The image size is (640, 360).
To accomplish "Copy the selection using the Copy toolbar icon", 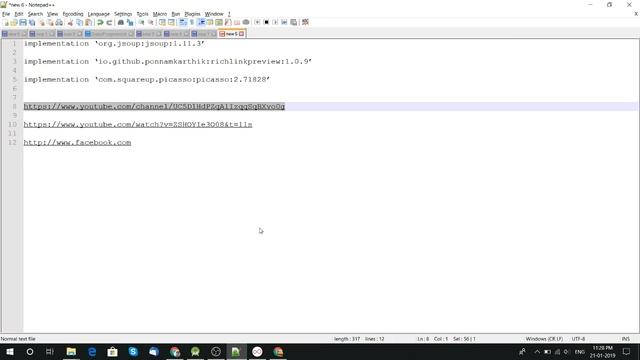I will 80,22.
